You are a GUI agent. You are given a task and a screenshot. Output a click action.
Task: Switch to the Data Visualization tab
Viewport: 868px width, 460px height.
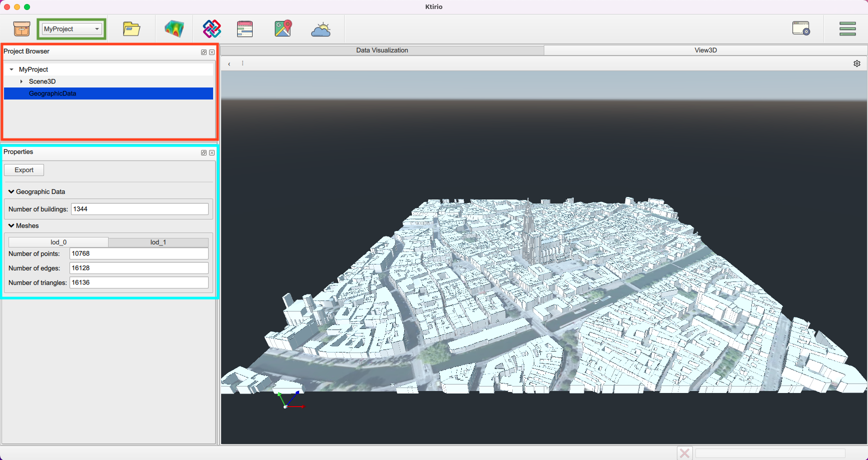(x=382, y=50)
